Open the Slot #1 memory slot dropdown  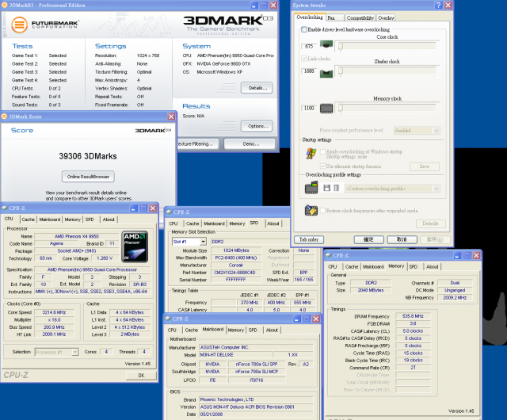coord(203,242)
